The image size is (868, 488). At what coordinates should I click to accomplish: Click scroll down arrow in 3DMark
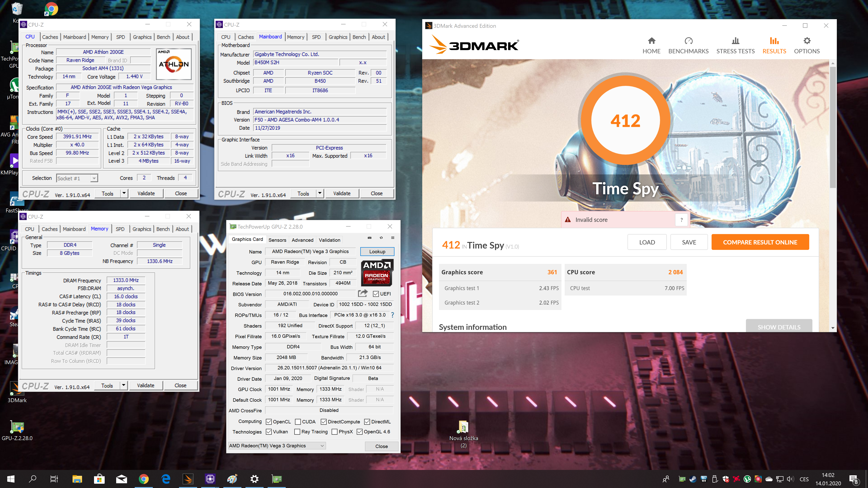[x=833, y=328]
